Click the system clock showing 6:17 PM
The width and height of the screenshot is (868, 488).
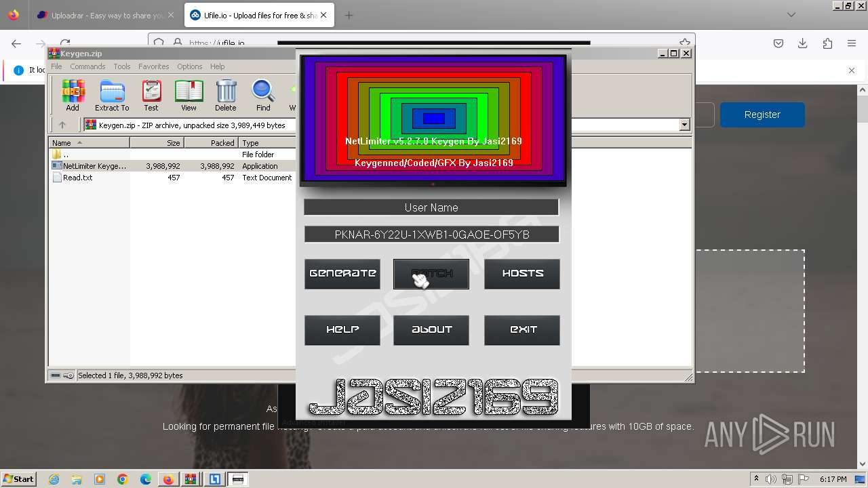[833, 479]
